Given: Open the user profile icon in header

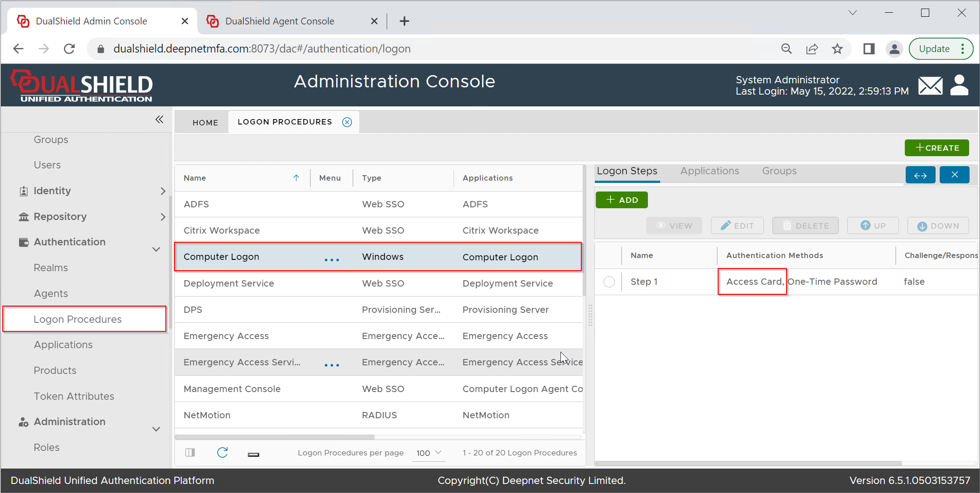Looking at the screenshot, I should tap(959, 85).
